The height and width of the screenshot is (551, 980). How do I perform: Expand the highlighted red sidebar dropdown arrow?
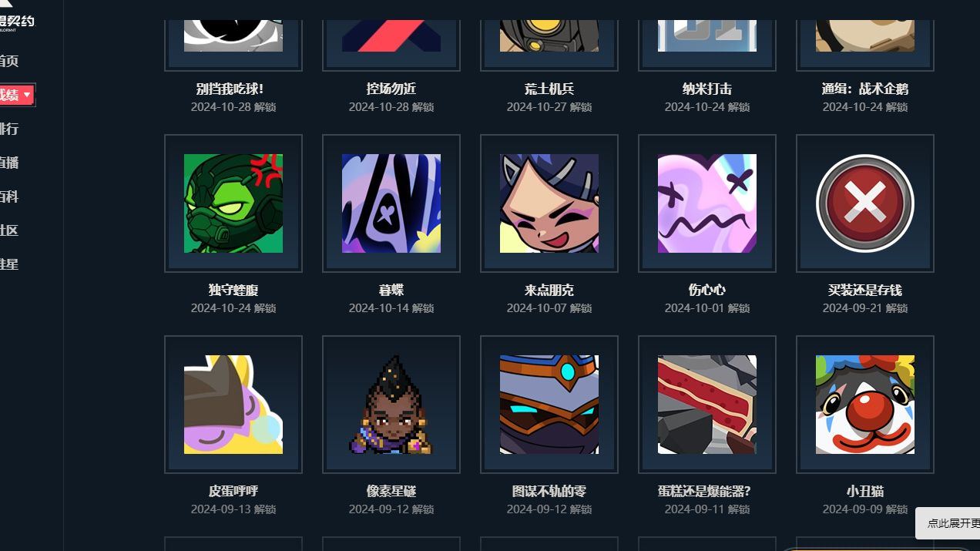tap(27, 95)
